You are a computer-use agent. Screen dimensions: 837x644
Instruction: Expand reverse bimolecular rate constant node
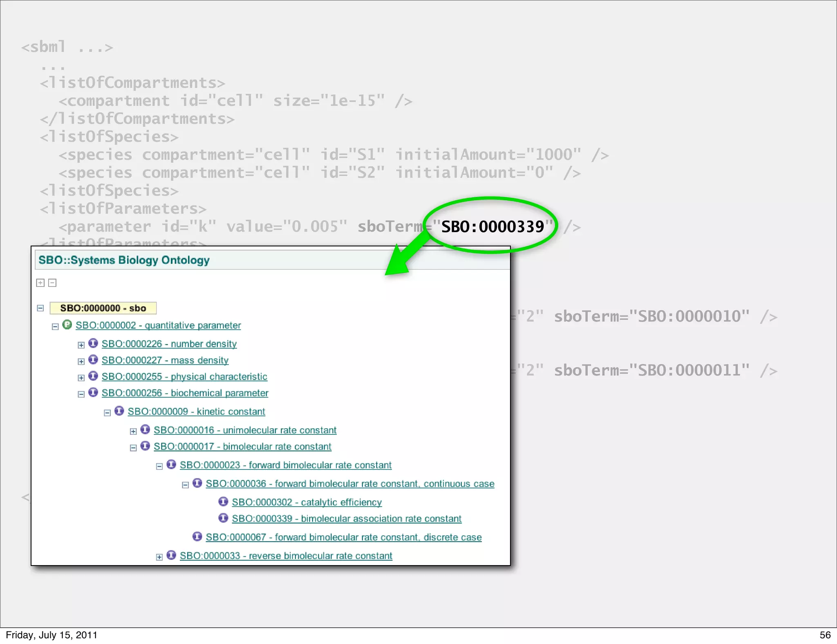click(x=159, y=557)
